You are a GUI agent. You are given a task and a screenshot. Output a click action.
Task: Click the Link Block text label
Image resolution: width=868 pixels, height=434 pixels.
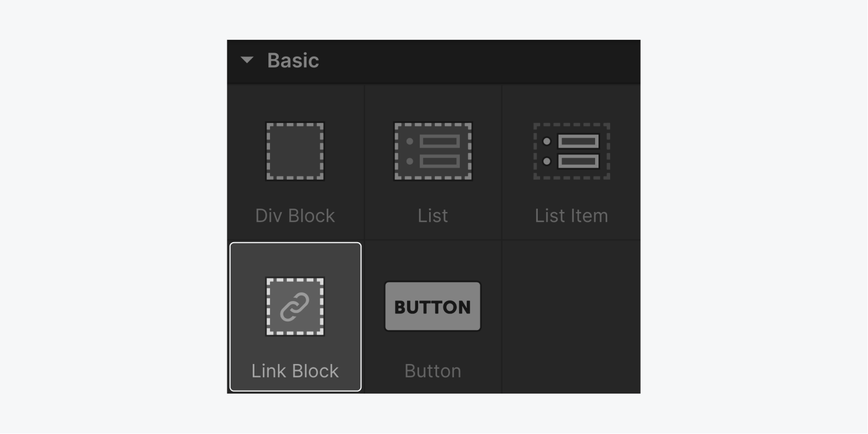pos(295,371)
